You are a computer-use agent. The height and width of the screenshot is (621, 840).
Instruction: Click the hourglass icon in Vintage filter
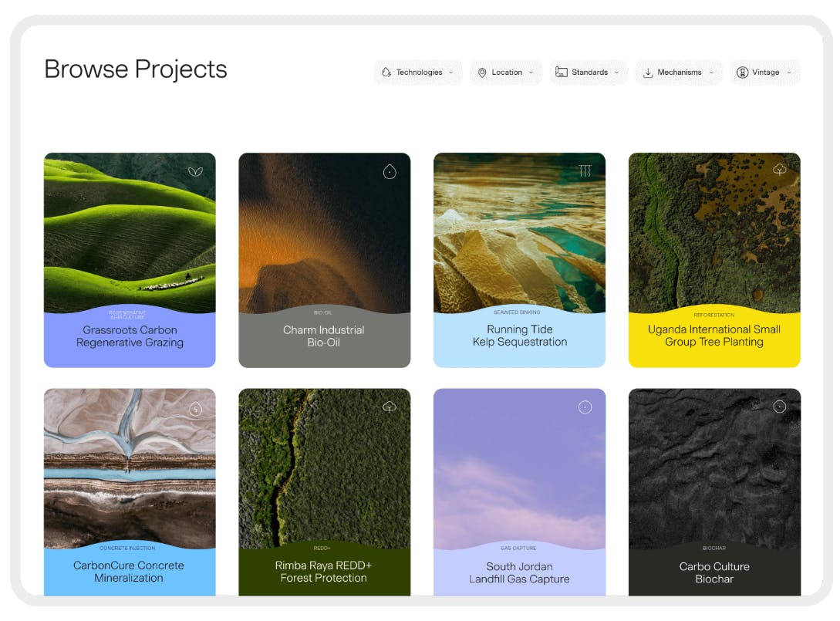[x=742, y=73]
